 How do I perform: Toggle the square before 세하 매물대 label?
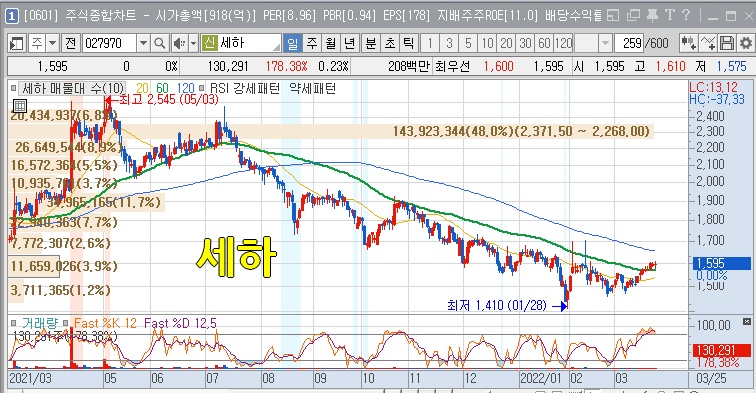click(14, 89)
